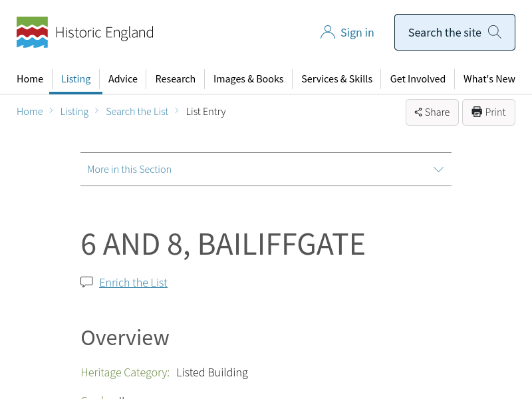Click Search the List breadcrumb link
Viewport: 532px width, 399px height.
click(137, 112)
